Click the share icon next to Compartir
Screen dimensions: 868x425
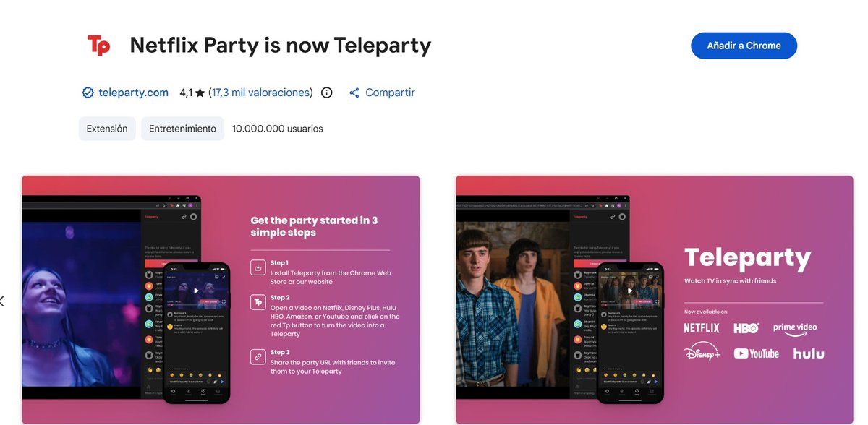tap(354, 93)
